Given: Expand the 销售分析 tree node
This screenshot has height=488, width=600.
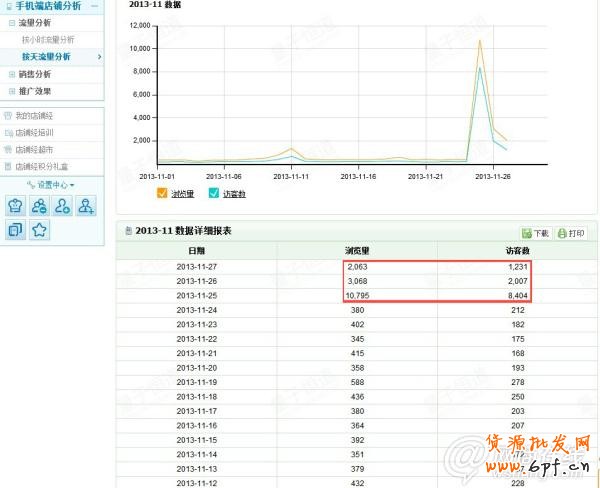Looking at the screenshot, I should click(x=11, y=74).
